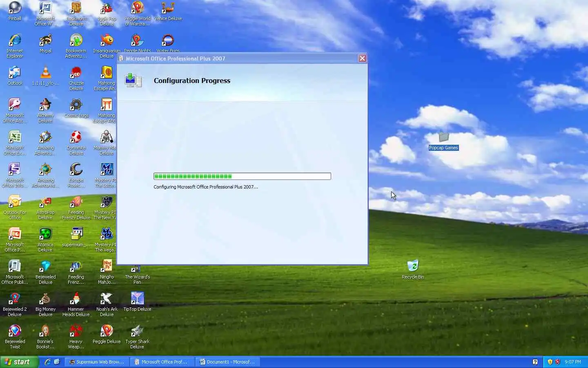Select the Popcap Games folder
Image resolution: width=588 pixels, height=368 pixels.
point(443,141)
